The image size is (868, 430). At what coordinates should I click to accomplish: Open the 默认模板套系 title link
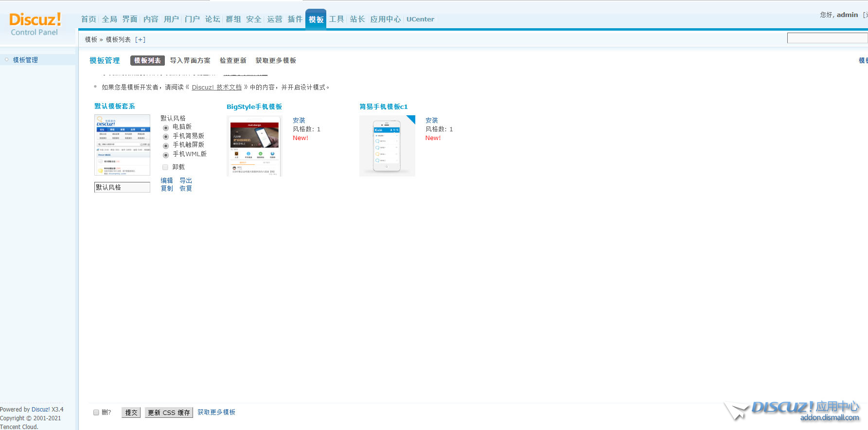coord(115,106)
